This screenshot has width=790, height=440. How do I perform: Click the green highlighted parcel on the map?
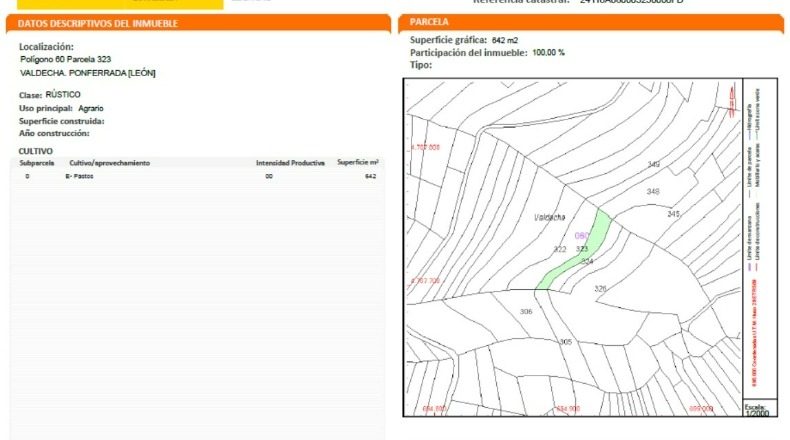597,236
